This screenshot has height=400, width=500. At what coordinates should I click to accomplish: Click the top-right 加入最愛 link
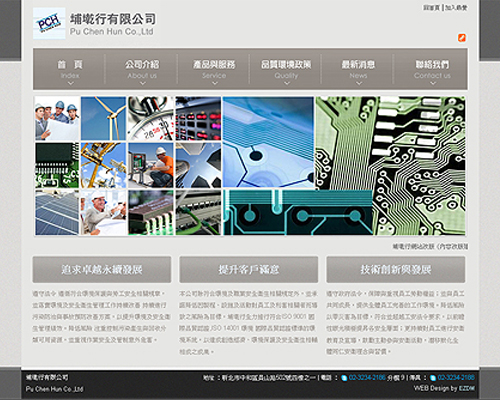coord(456,8)
